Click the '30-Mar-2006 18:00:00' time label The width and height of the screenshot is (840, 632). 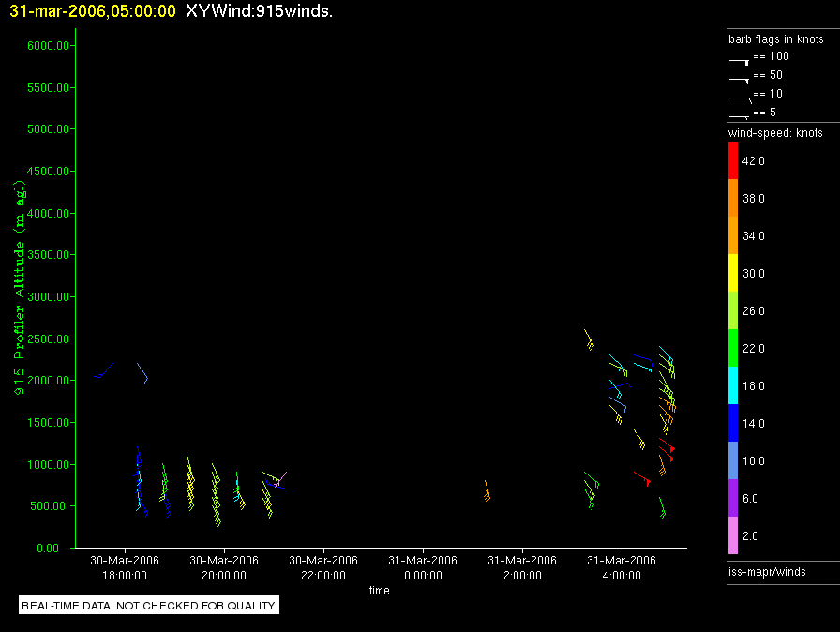click(x=125, y=567)
